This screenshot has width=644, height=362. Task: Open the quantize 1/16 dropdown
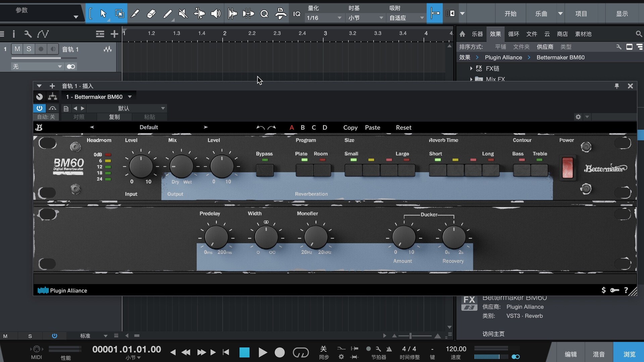[x=324, y=18]
